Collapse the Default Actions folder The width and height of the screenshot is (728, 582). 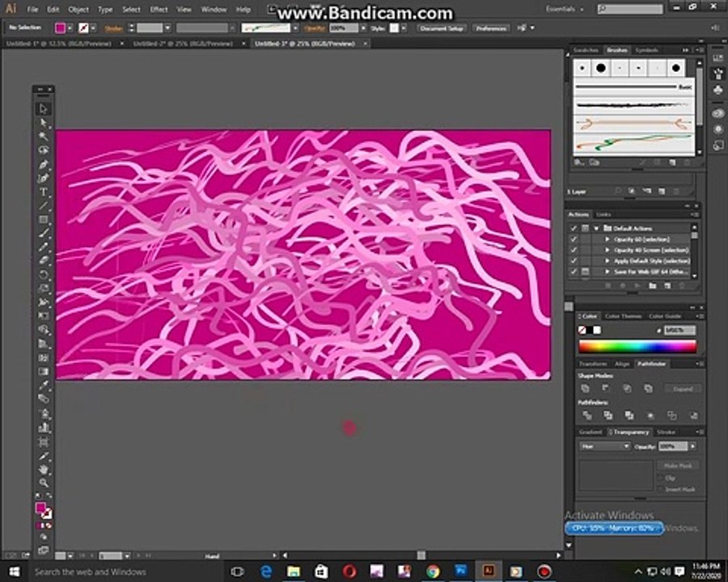coord(597,228)
